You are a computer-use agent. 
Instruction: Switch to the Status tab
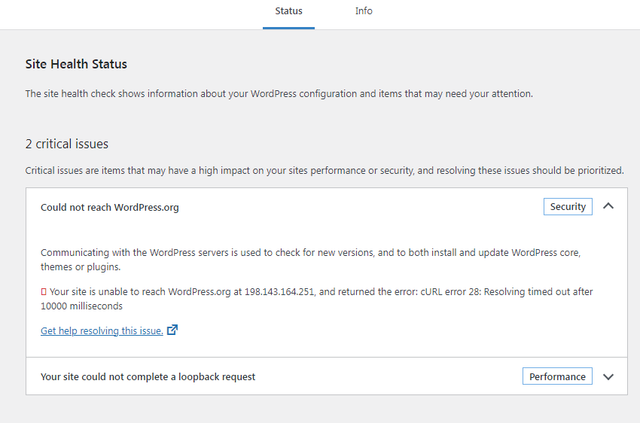tap(289, 11)
